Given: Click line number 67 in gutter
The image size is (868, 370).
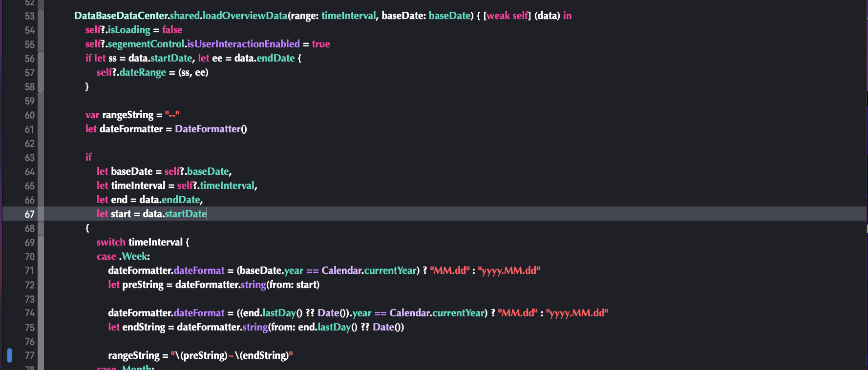Looking at the screenshot, I should pos(30,214).
